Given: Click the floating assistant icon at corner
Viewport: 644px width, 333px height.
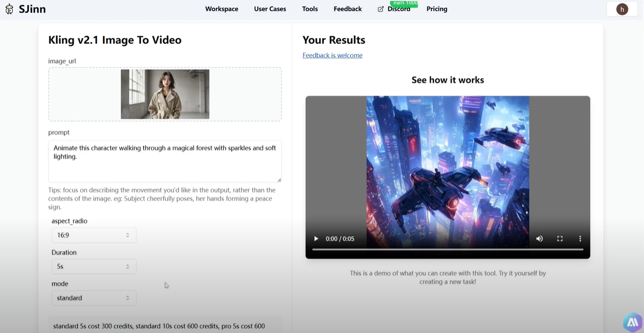Looking at the screenshot, I should pyautogui.click(x=633, y=322).
